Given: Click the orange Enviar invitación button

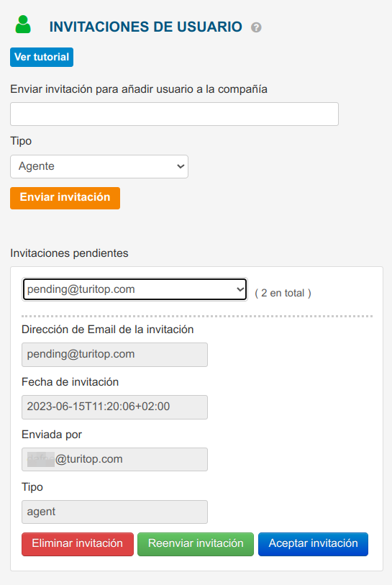Looking at the screenshot, I should tap(65, 198).
